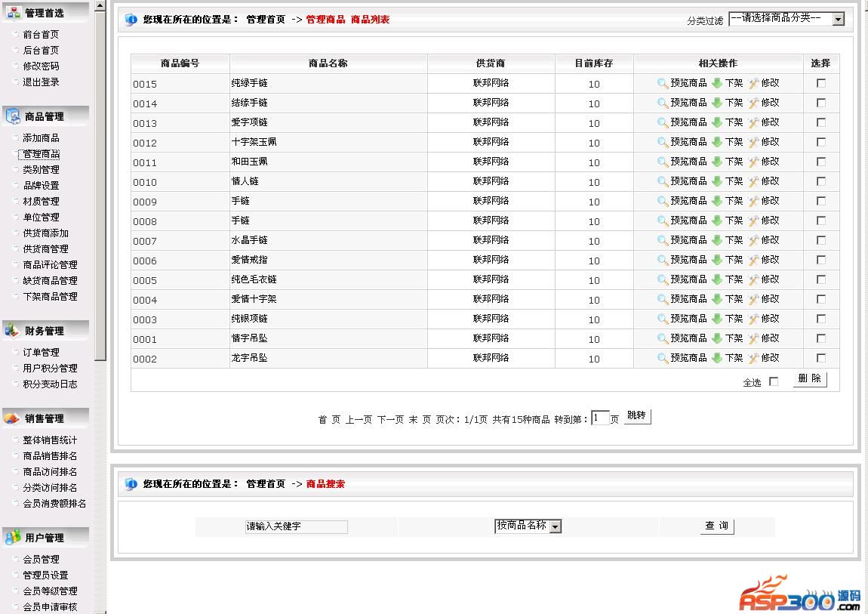Viewport: 868px width, 614px height.
Task: Click the green take-down arrow for product 0015
Action: [x=717, y=83]
